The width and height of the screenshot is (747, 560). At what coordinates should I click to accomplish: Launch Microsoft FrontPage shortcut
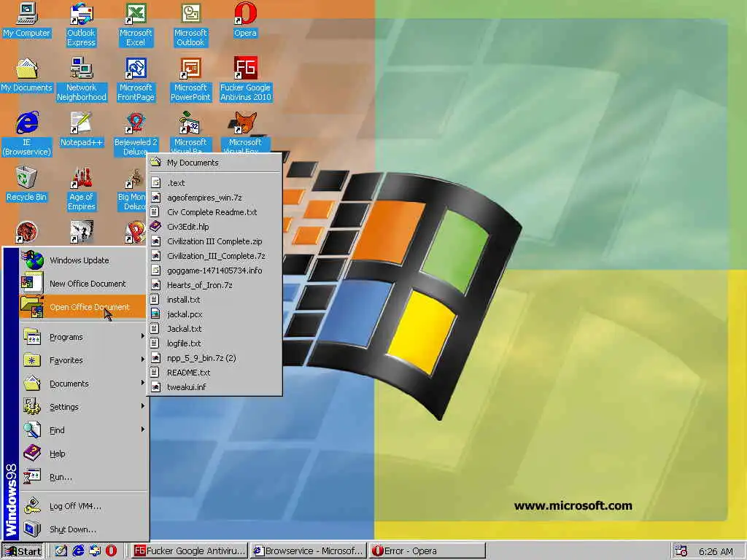pyautogui.click(x=136, y=79)
